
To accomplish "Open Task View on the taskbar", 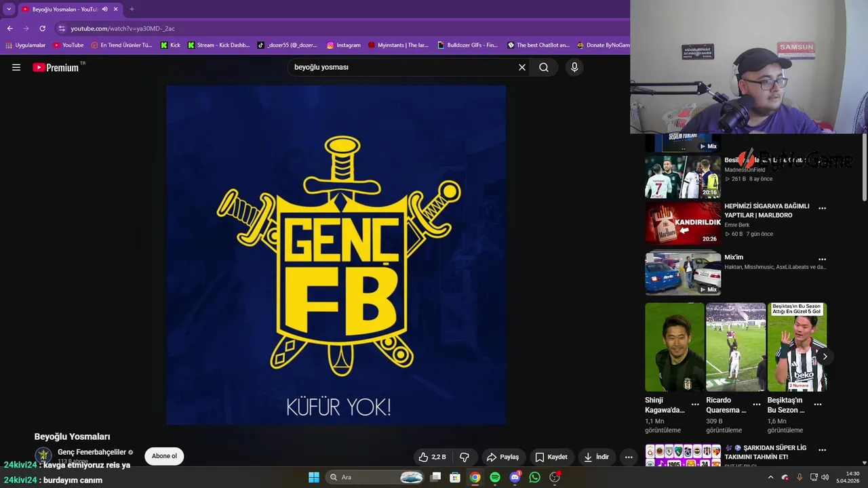I will (436, 477).
